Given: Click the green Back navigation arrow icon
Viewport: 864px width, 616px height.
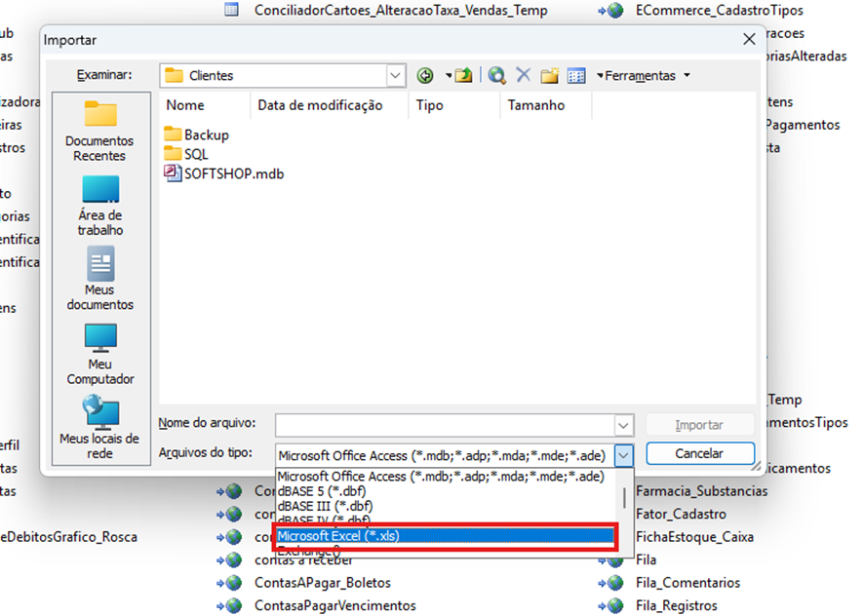Looking at the screenshot, I should (x=425, y=75).
